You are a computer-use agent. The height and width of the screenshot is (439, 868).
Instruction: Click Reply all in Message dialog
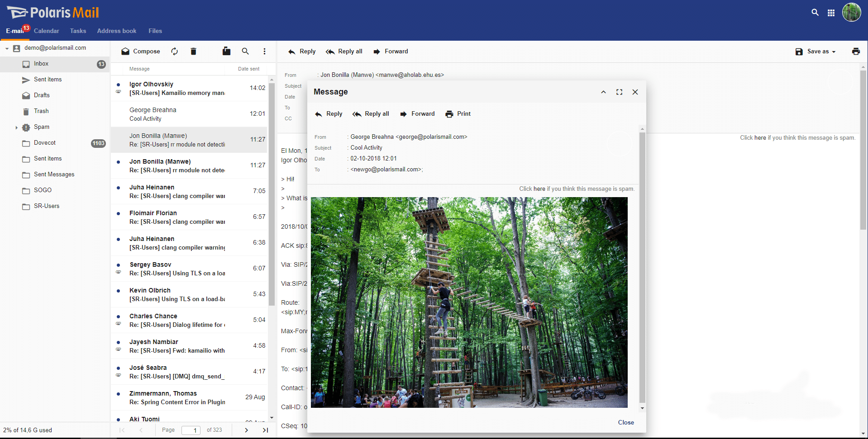(371, 114)
